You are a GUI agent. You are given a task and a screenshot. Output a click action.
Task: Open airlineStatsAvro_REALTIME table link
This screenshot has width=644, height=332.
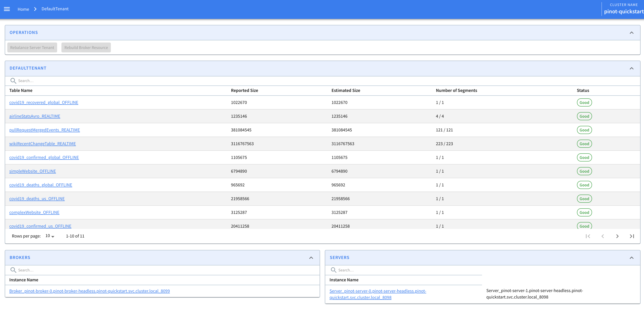[x=35, y=116]
